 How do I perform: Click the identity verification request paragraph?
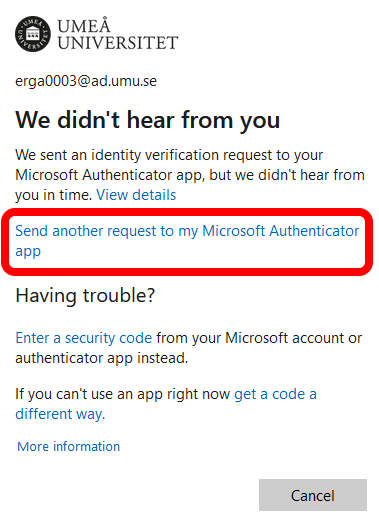pyautogui.click(x=190, y=175)
